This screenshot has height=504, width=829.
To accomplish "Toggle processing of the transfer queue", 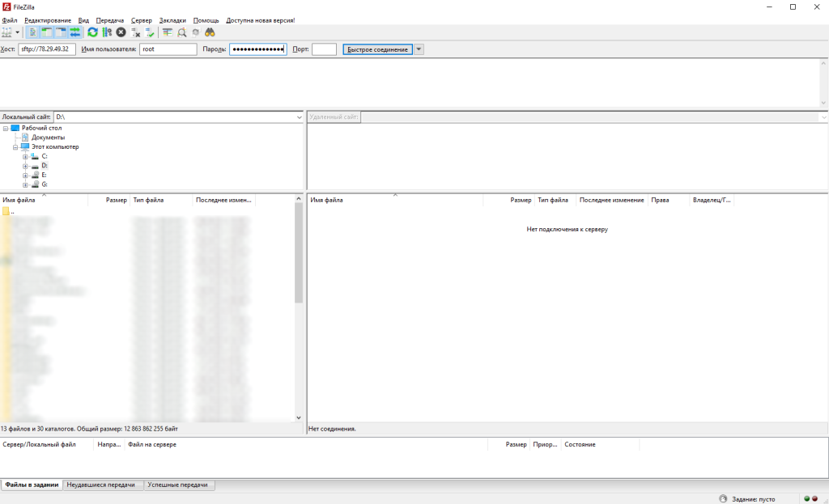I will pyautogui.click(x=108, y=32).
